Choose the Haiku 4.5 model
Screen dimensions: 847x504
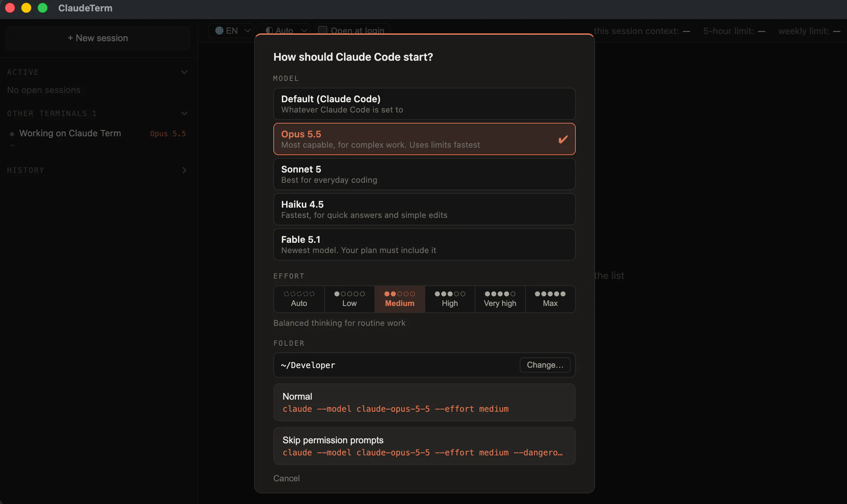424,209
